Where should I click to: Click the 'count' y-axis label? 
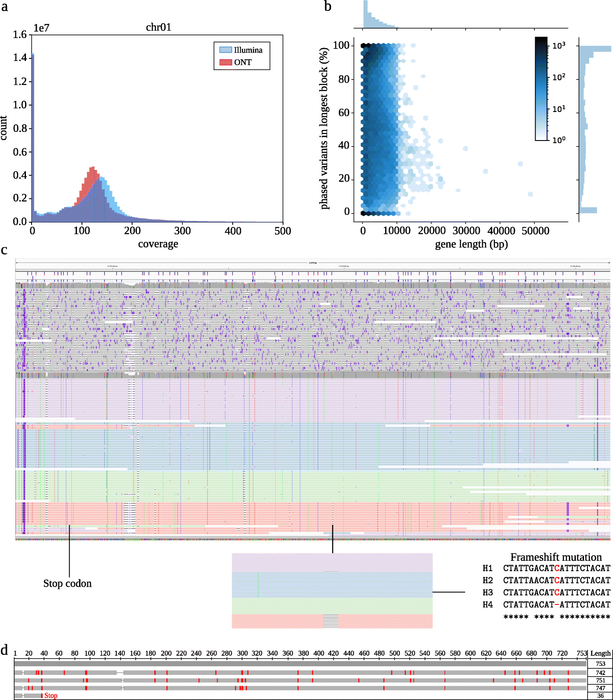pyautogui.click(x=4, y=128)
